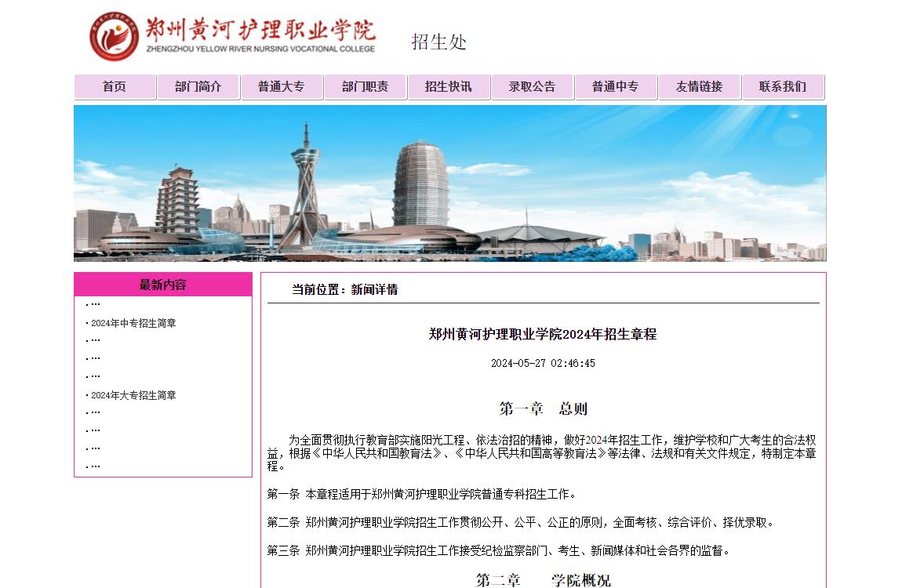
Task: Open the 部门简介 menu item
Action: 198,87
